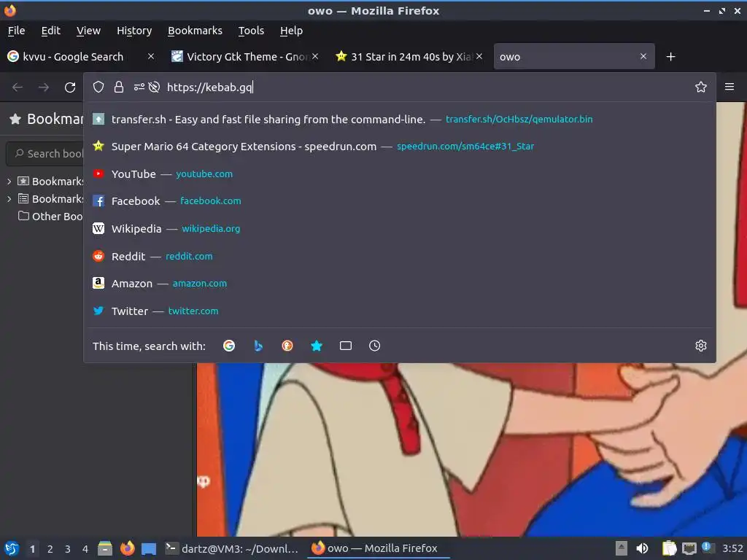
Task: Open the clipboard manager tray icon
Action: [669, 548]
